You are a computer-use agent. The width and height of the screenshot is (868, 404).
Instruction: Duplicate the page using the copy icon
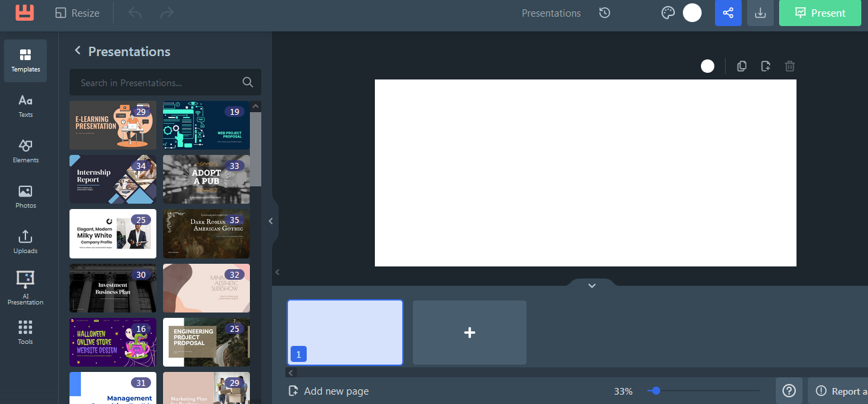point(742,66)
